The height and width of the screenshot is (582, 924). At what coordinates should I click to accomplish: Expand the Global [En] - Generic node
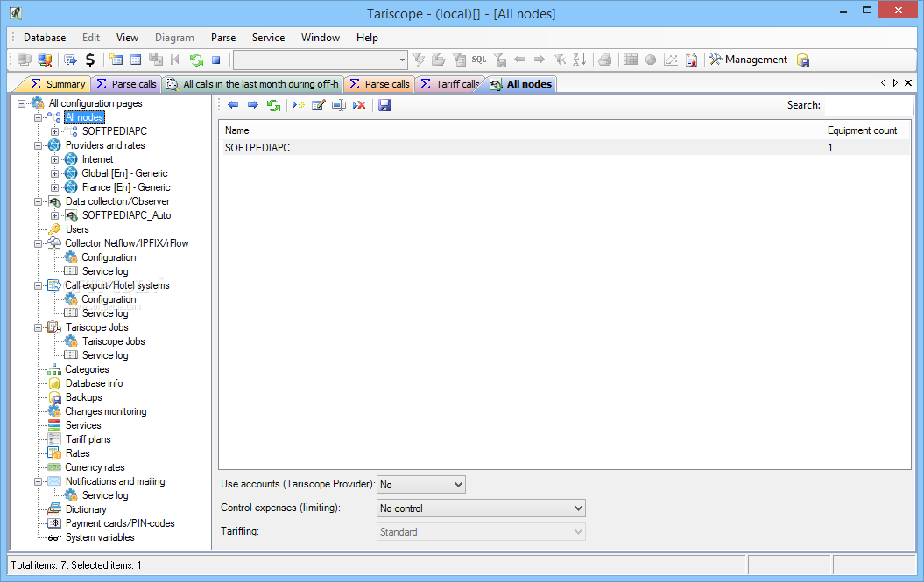[55, 173]
